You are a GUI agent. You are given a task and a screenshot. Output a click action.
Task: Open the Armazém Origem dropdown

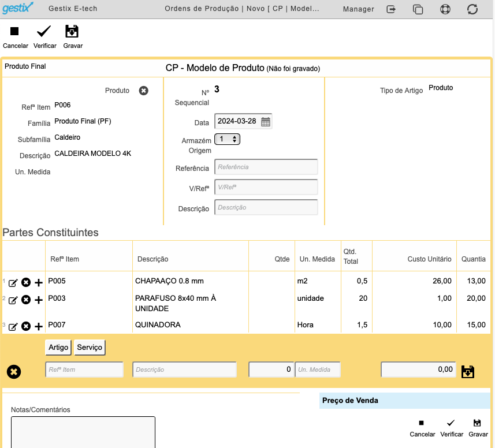click(x=228, y=139)
